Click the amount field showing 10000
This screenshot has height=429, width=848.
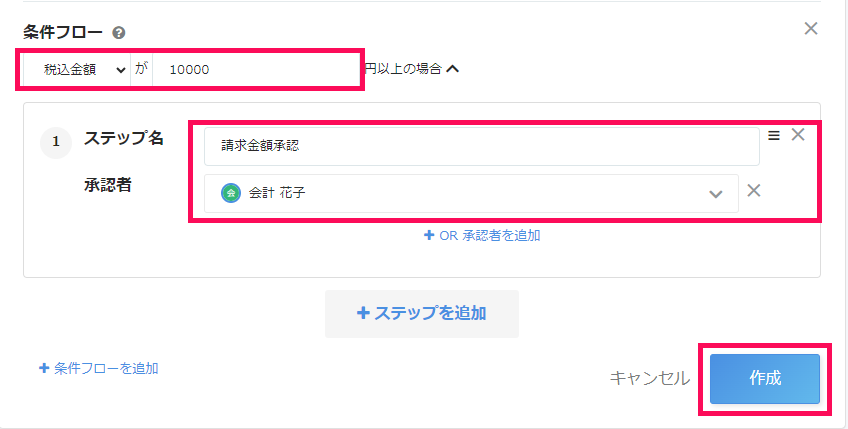tap(255, 70)
